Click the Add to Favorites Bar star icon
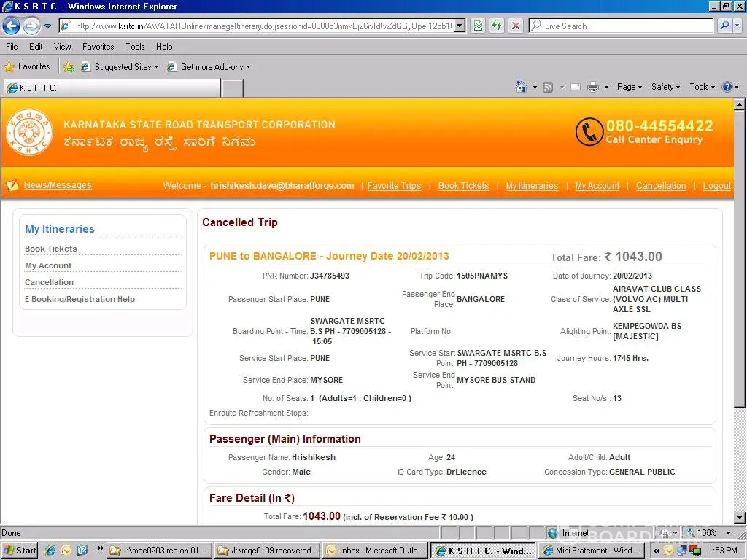This screenshot has width=747, height=560. 69,67
